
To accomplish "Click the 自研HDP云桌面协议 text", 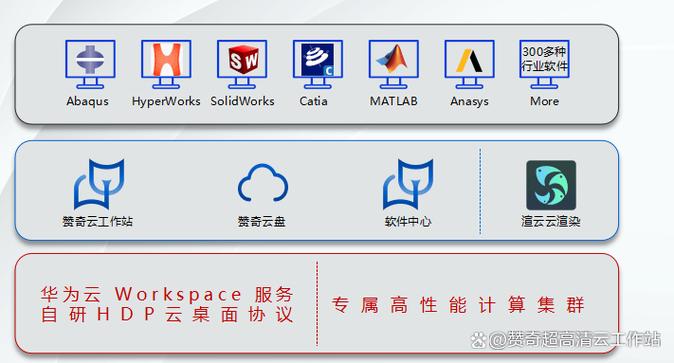I will tap(167, 314).
